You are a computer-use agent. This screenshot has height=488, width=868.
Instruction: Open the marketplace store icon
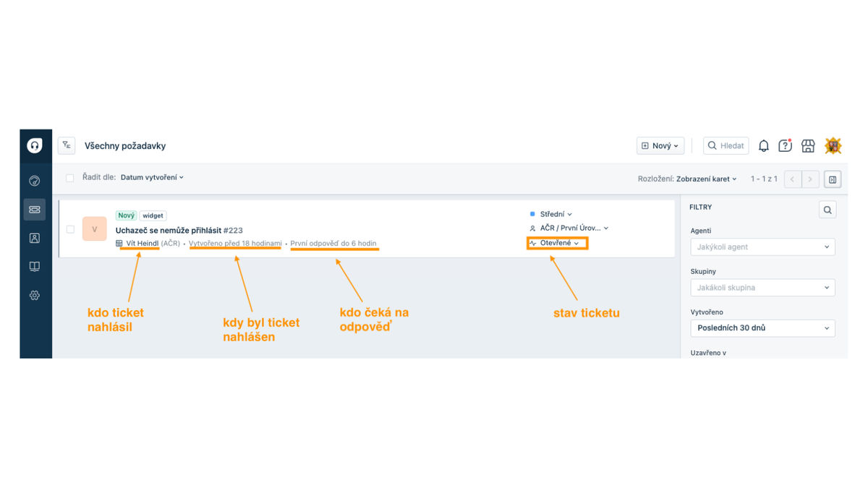(x=808, y=146)
